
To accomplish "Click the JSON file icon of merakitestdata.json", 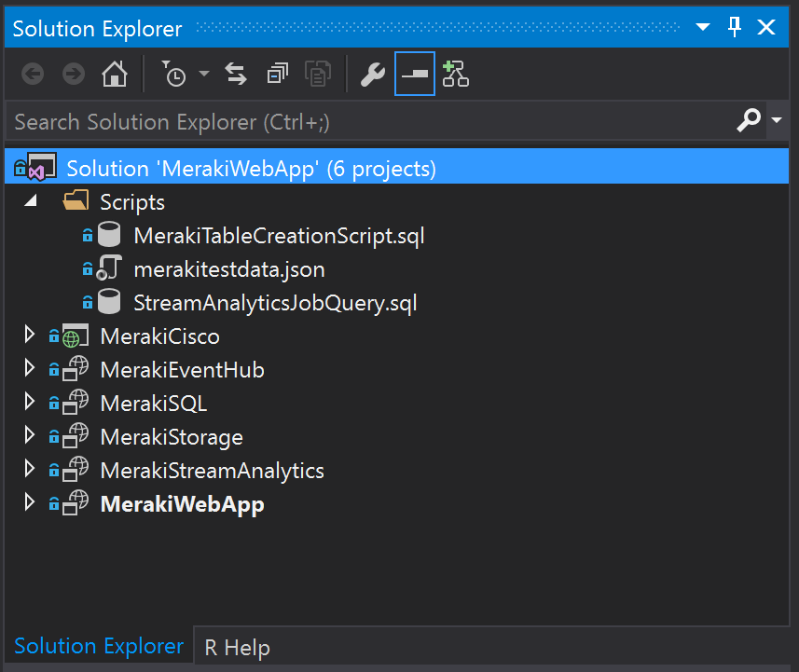I will 109,268.
